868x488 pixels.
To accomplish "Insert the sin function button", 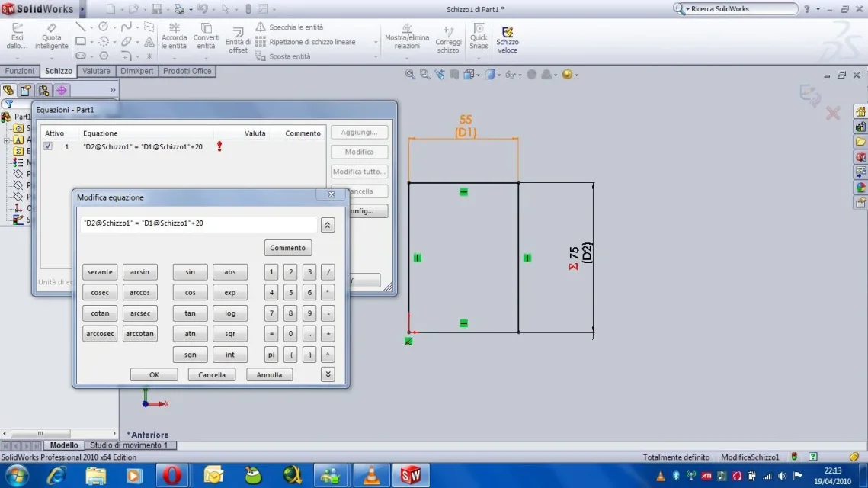I will tap(190, 272).
